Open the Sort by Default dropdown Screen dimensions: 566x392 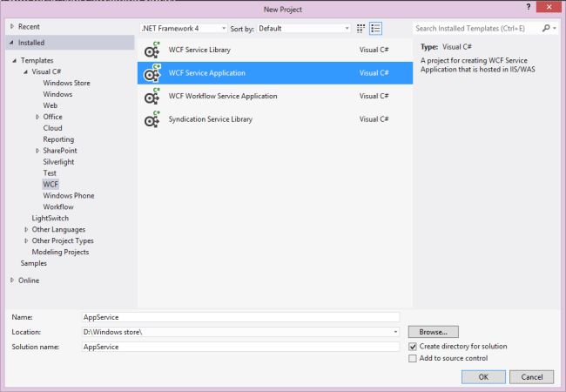304,29
